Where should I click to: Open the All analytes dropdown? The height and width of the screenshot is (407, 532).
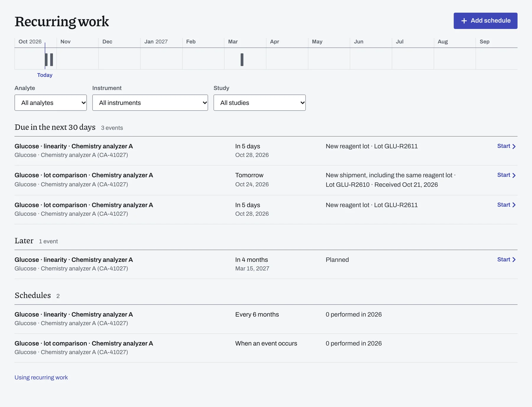pyautogui.click(x=51, y=103)
